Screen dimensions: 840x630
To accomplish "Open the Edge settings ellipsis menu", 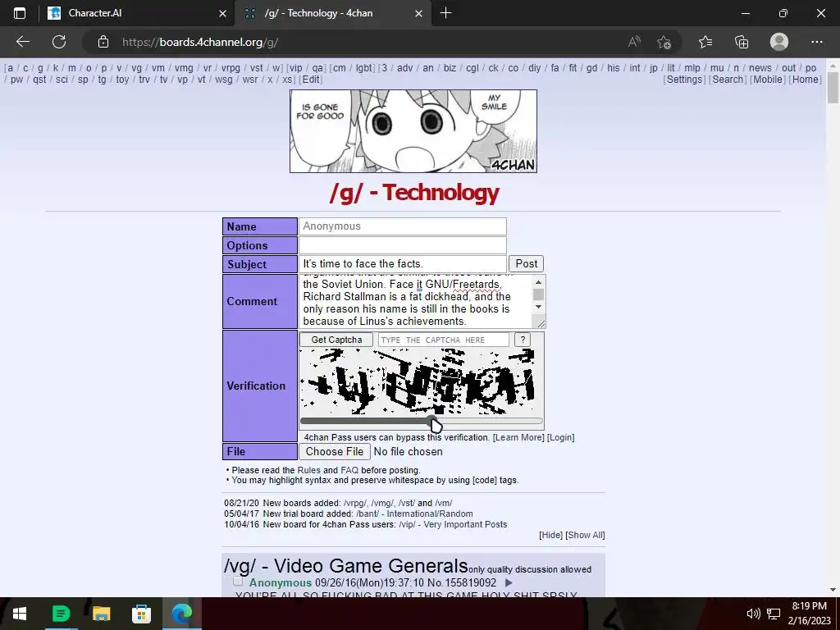I will [817, 42].
